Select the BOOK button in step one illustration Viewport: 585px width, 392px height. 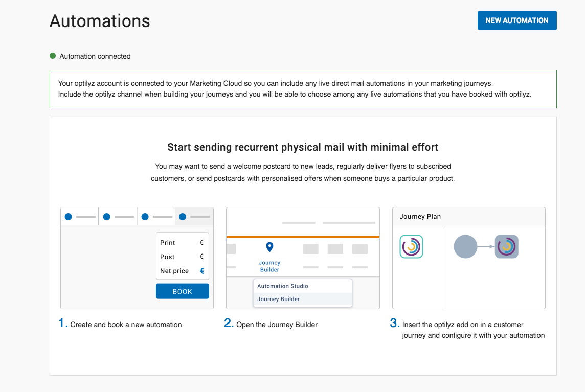182,291
